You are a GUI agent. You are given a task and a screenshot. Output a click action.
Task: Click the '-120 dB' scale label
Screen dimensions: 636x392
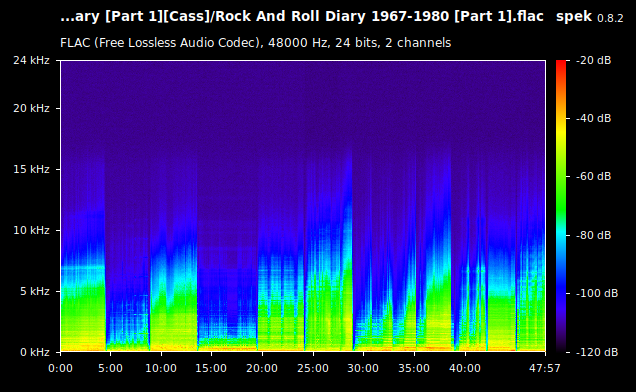click(597, 352)
